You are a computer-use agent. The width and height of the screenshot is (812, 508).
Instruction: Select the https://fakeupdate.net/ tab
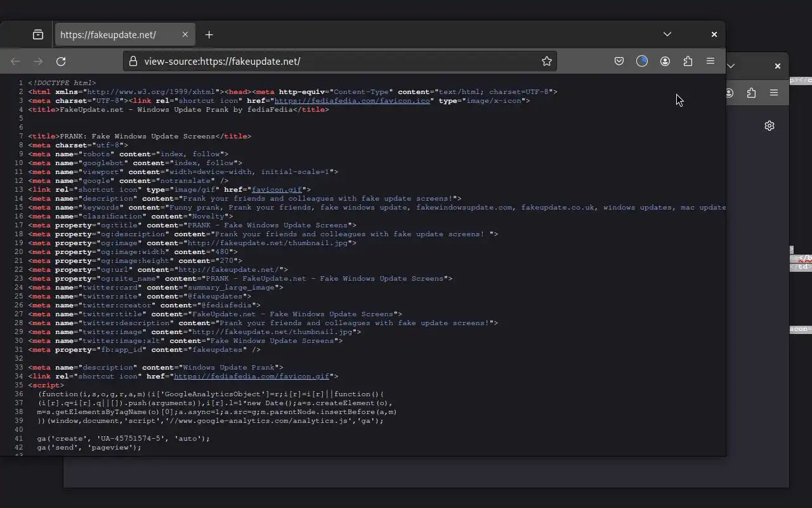click(125, 35)
